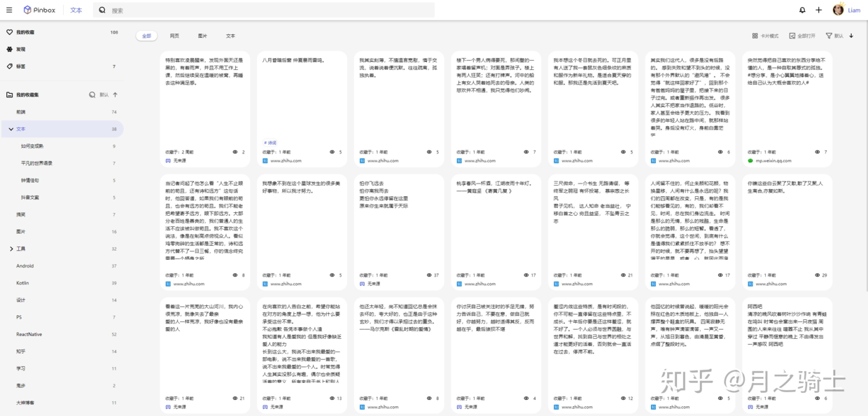
Task: Click zhihu icon on 我想象不到 card
Action: pyautogui.click(x=265, y=284)
